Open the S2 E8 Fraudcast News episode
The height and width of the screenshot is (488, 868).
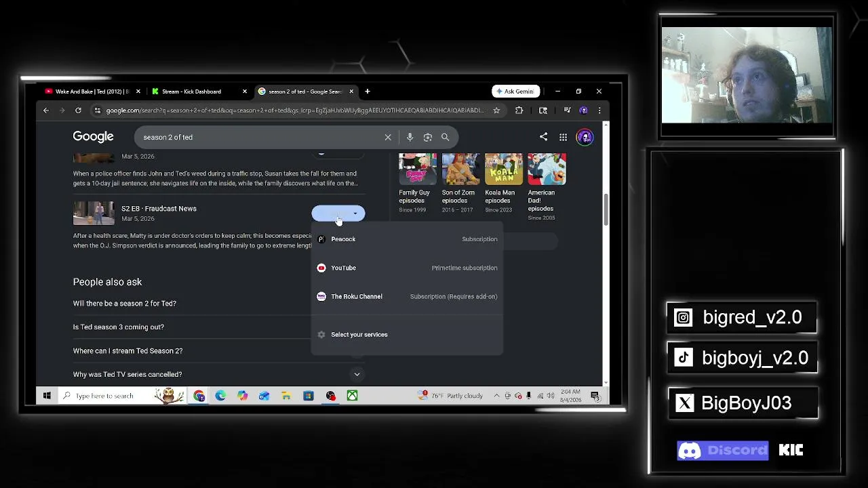(x=159, y=209)
